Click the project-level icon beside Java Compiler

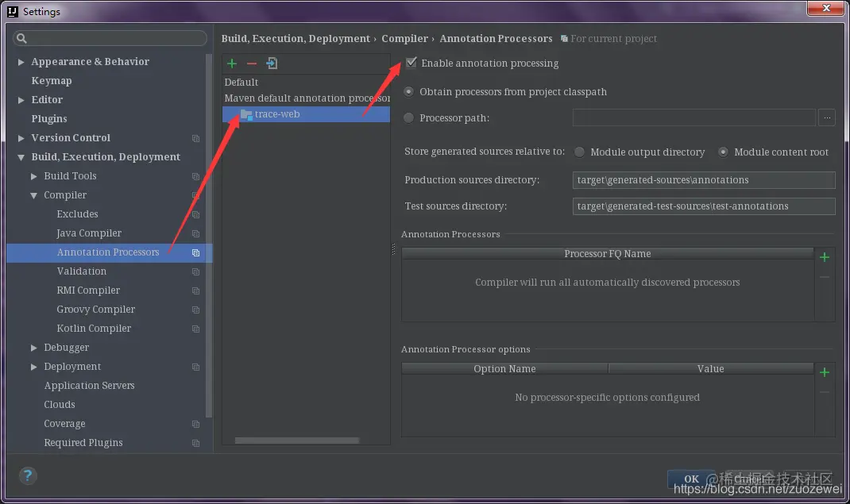[195, 234]
